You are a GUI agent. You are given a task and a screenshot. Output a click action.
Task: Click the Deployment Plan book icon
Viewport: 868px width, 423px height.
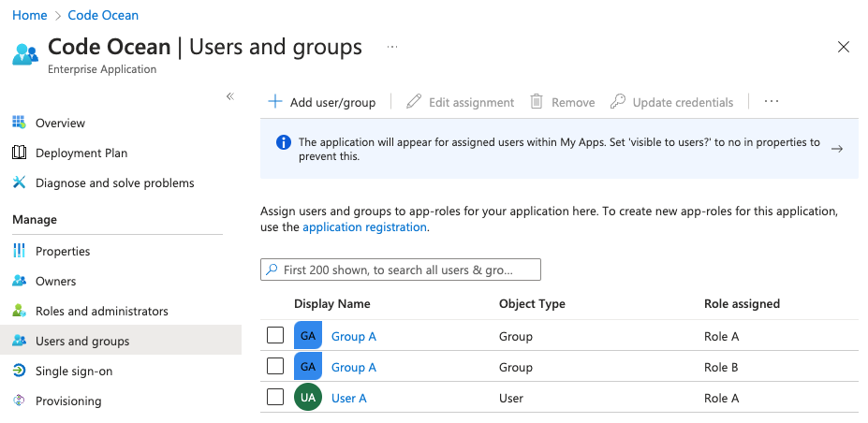coord(19,153)
